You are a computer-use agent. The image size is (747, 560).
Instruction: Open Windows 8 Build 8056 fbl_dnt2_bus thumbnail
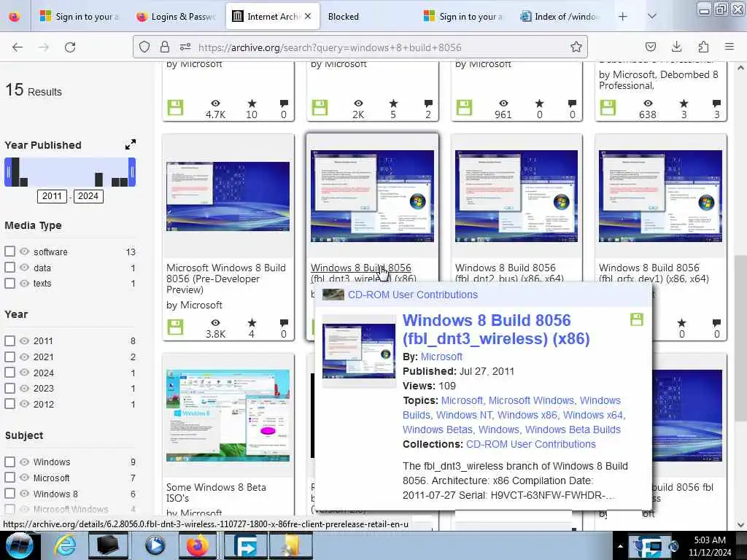pyautogui.click(x=516, y=195)
